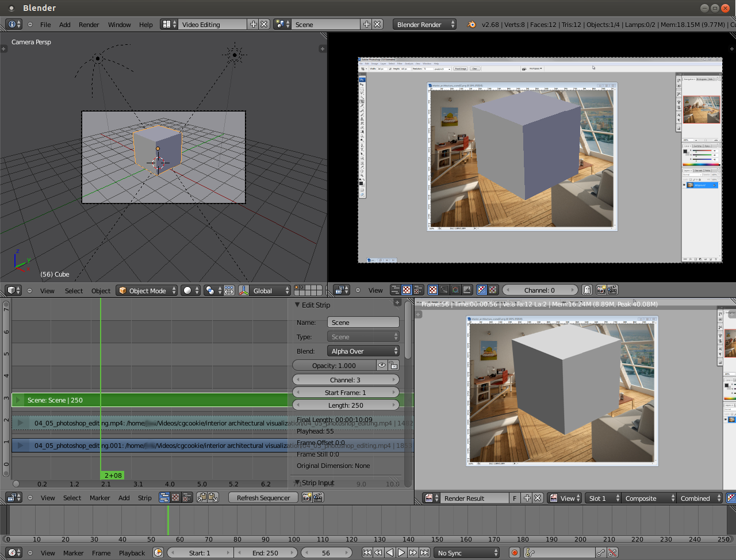Screen dimensions: 736x560
Task: Open the Blender Render engine dropdown
Action: 424,24
